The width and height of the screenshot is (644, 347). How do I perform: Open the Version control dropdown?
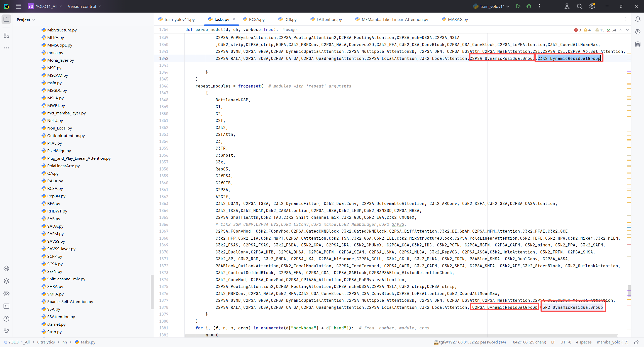click(x=84, y=6)
